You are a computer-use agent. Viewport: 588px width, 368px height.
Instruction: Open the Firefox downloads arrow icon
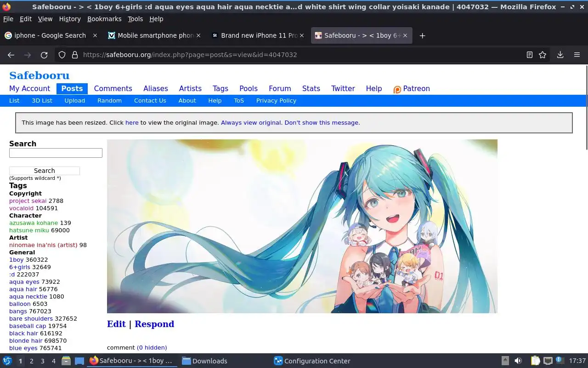560,55
